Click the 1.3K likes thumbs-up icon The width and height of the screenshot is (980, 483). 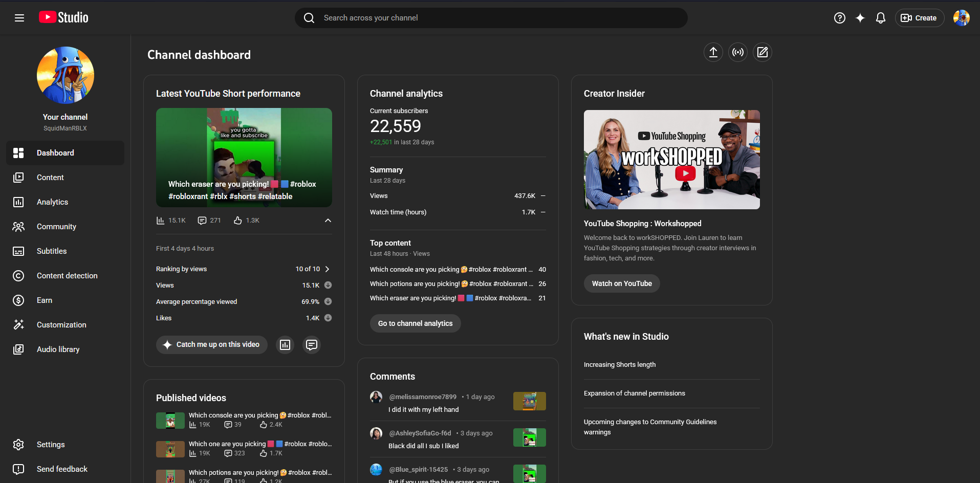(238, 221)
